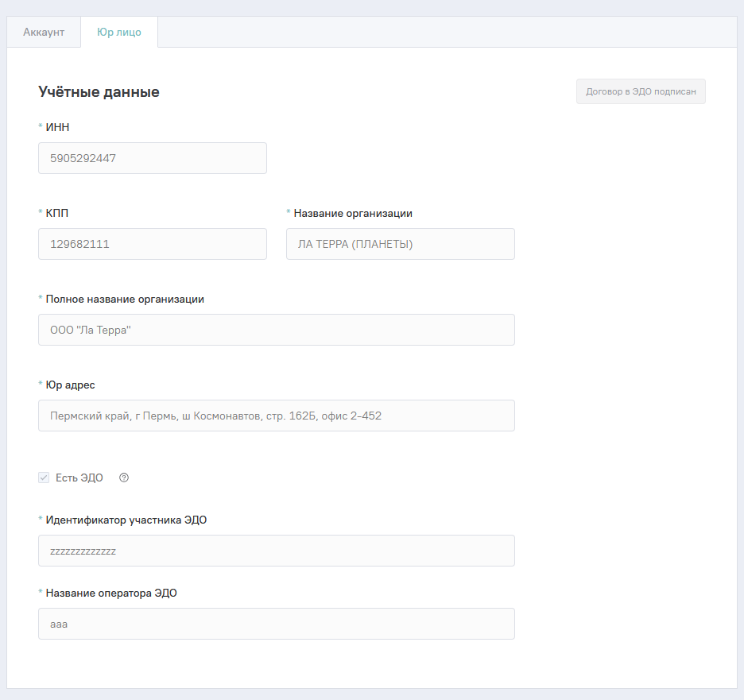Open the help icon next to Есть ЭДО
Screen dimensions: 744x700
pos(124,478)
